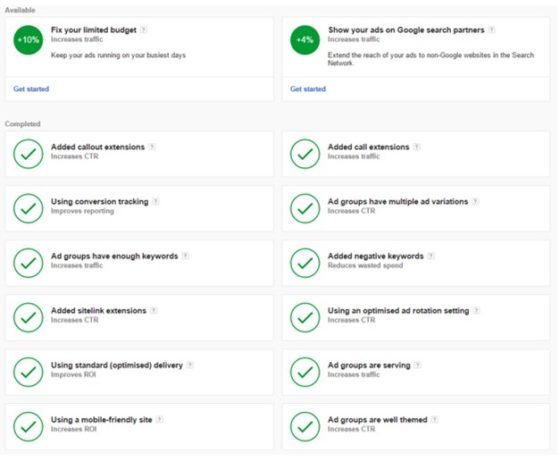Click checkmark circle for Ad groups are well themed
Viewport: 560px width, 462px height.
pyautogui.click(x=305, y=427)
